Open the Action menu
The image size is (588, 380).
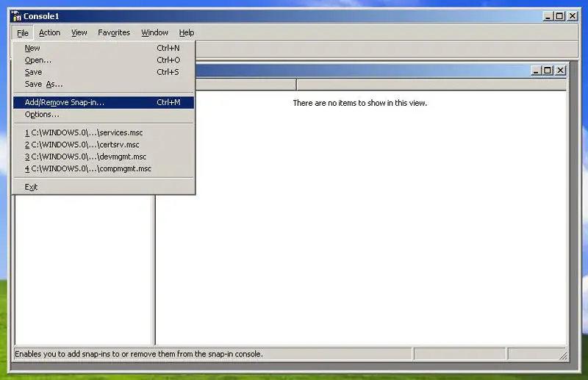pos(49,32)
